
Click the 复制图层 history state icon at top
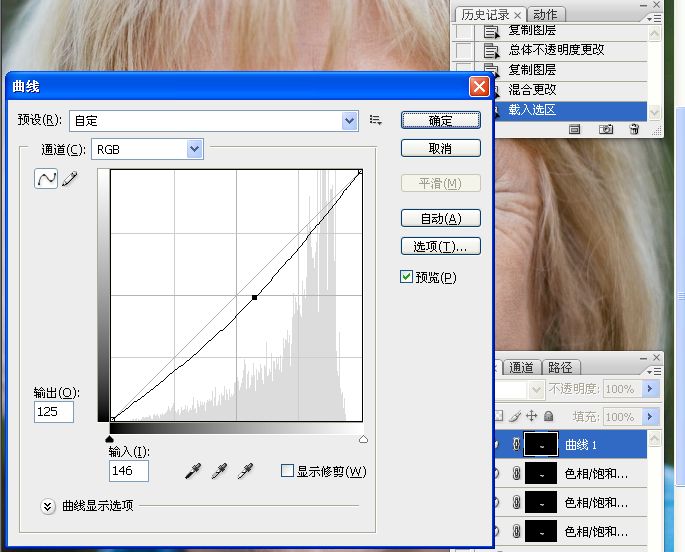pyautogui.click(x=491, y=32)
